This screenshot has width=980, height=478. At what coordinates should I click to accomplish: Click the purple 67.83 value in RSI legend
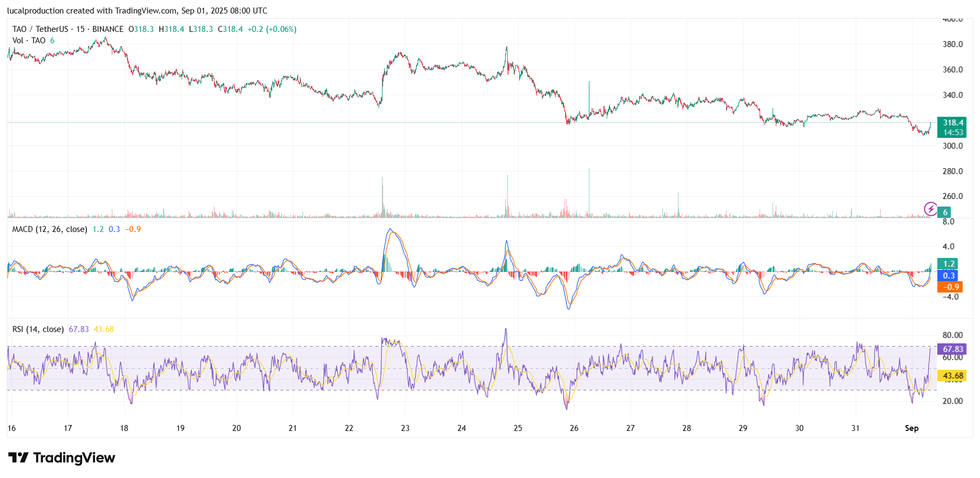[79, 329]
